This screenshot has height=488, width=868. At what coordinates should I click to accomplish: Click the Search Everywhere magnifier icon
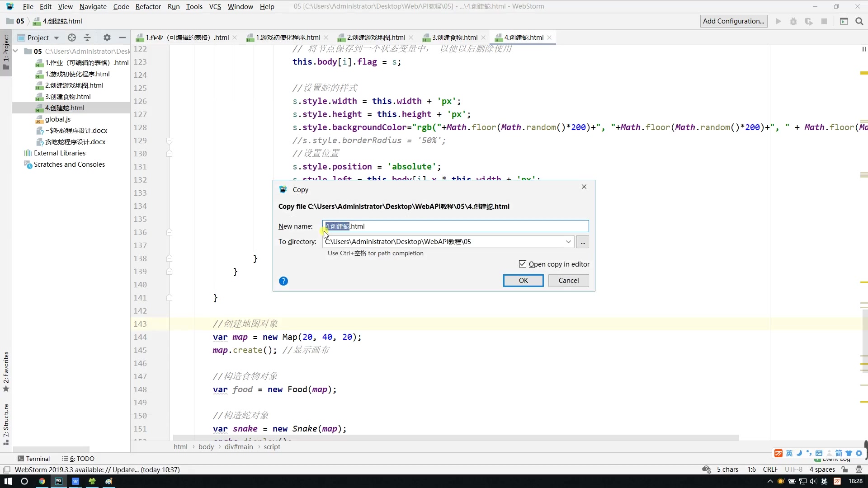click(x=859, y=21)
